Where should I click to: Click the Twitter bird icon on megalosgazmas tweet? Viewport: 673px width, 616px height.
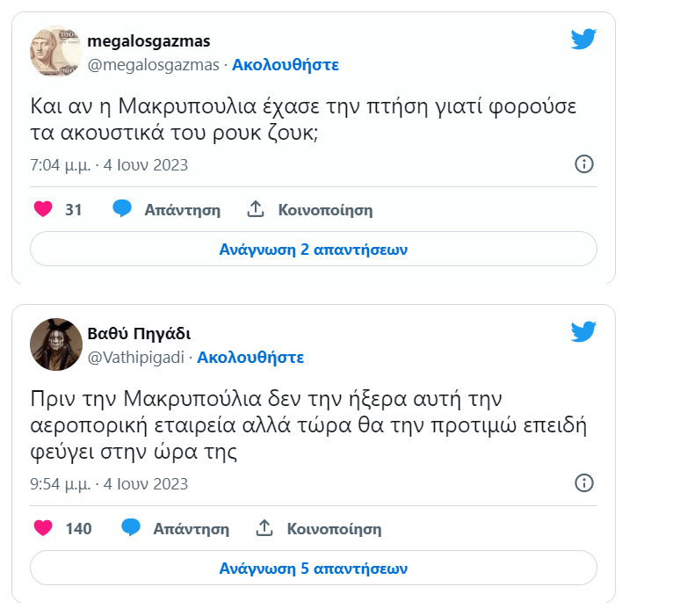point(583,40)
